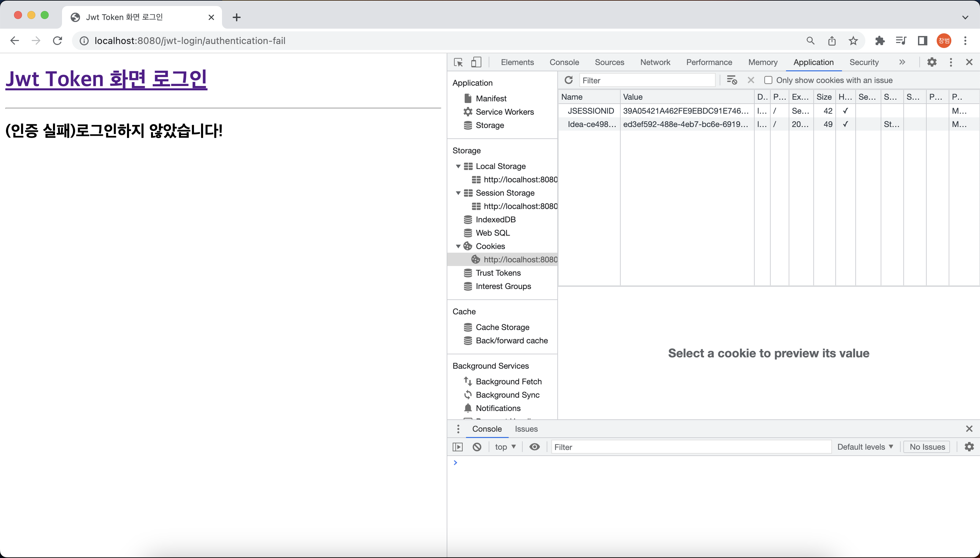Image resolution: width=980 pixels, height=558 pixels.
Task: Switch to the Issues drawer tab
Action: [526, 429]
